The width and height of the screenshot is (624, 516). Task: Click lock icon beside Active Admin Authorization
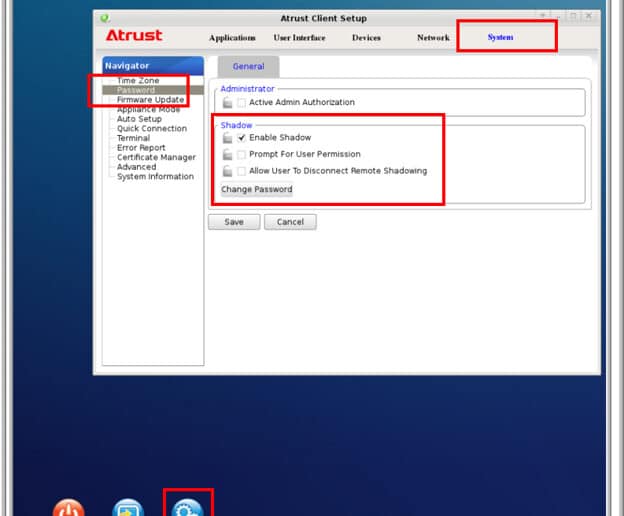tap(227, 102)
